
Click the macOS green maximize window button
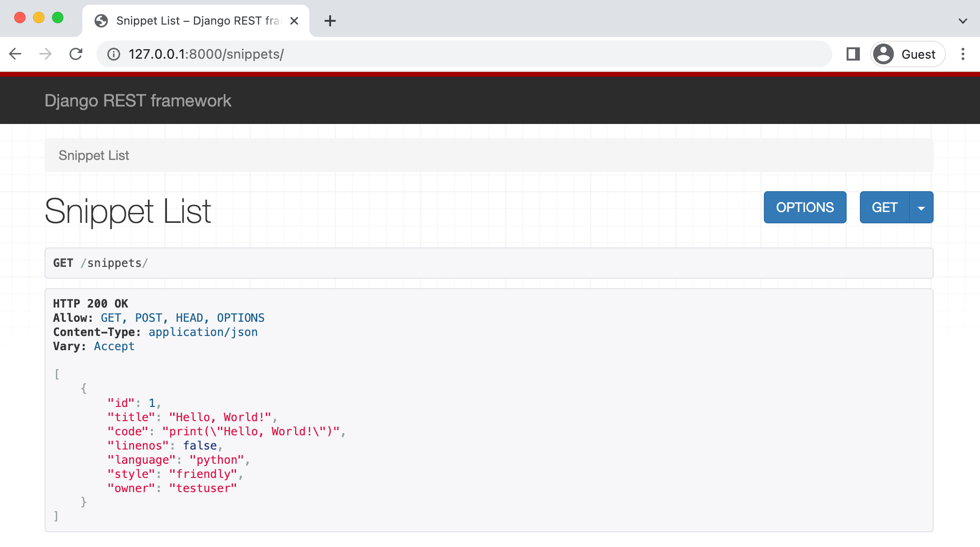58,18
